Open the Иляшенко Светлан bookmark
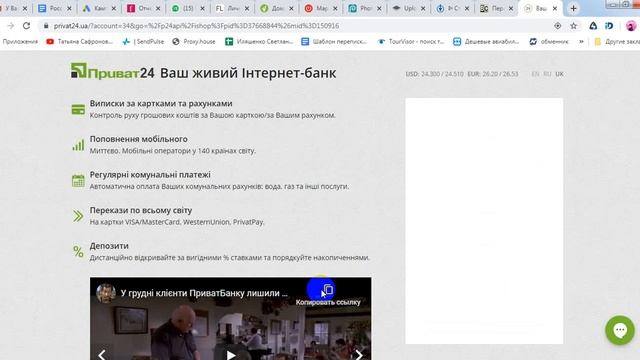 coord(259,42)
